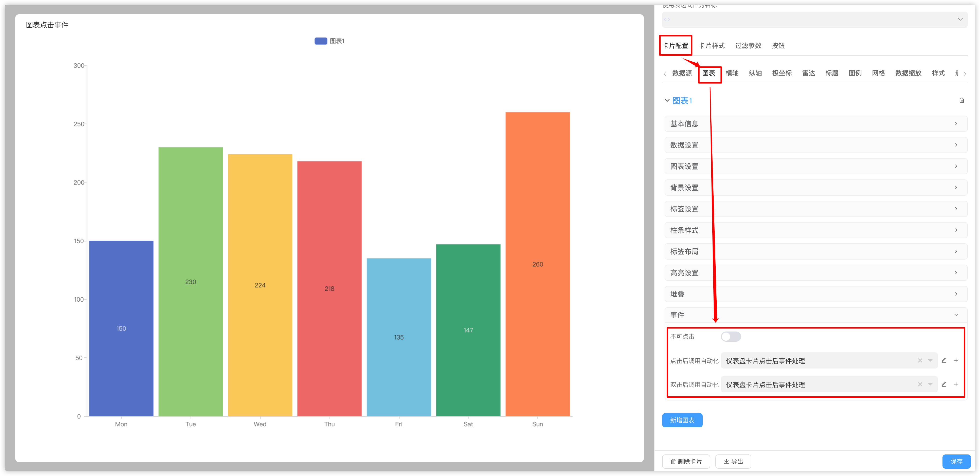Screen dimensions: 980x476
Task: Open the expression name dropdown at top
Action: coord(814,20)
